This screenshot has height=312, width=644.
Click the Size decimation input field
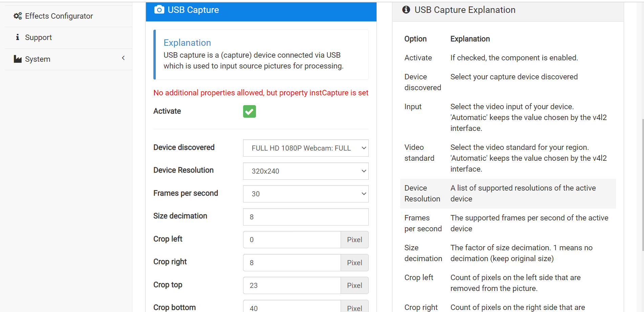pyautogui.click(x=305, y=217)
